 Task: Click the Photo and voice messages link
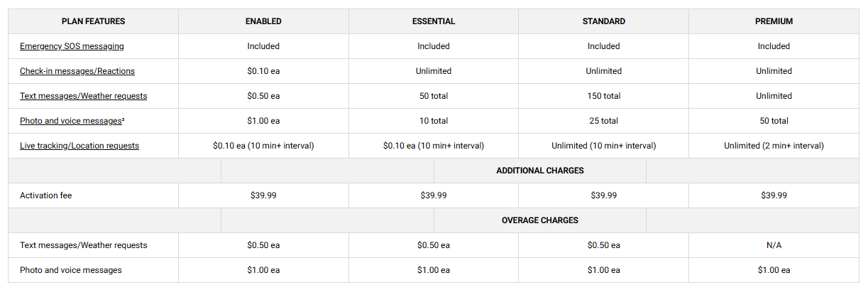tap(75, 121)
